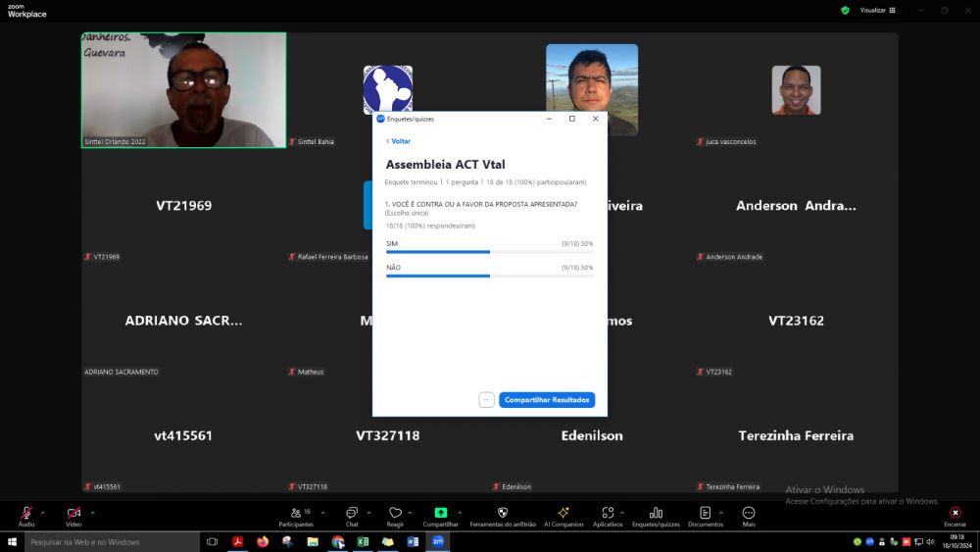This screenshot has height=552, width=980.
Task: Click the green Compartilhar screen share icon
Action: click(x=440, y=513)
